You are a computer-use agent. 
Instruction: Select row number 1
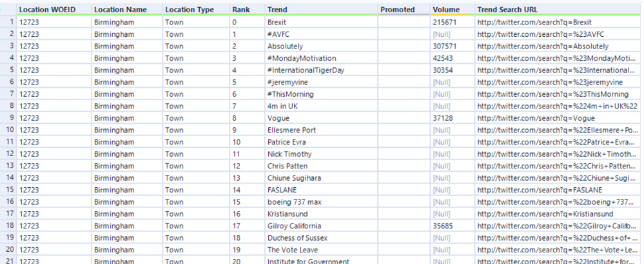8,22
